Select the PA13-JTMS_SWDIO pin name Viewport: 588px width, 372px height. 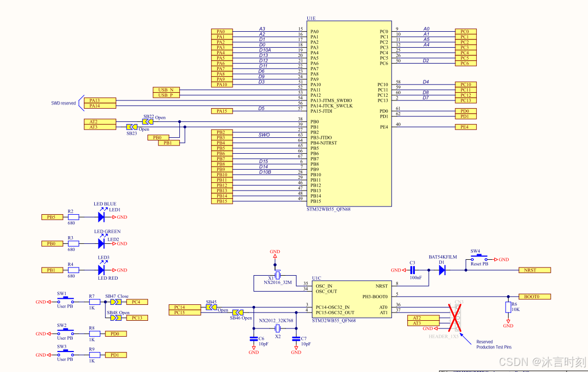tap(331, 100)
